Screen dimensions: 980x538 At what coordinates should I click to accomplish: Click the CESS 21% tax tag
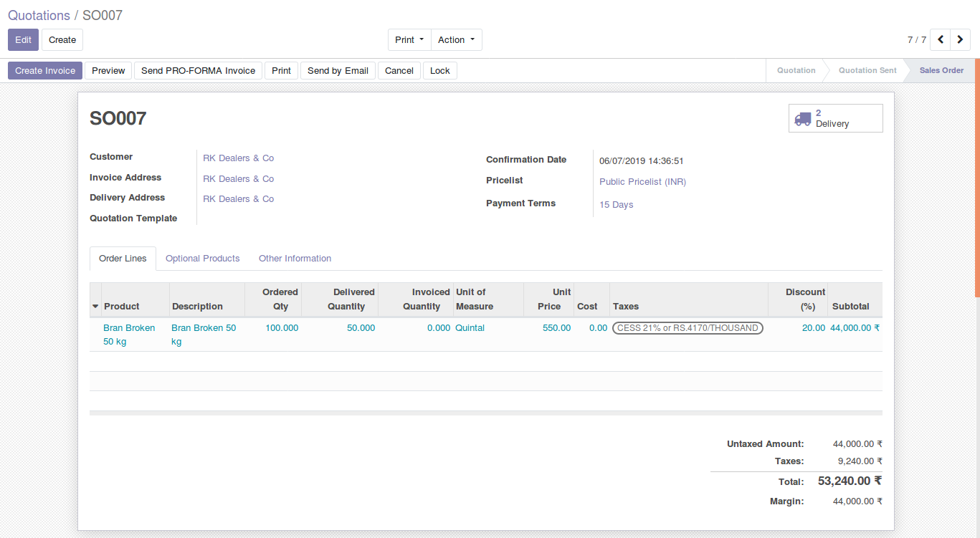pos(688,328)
